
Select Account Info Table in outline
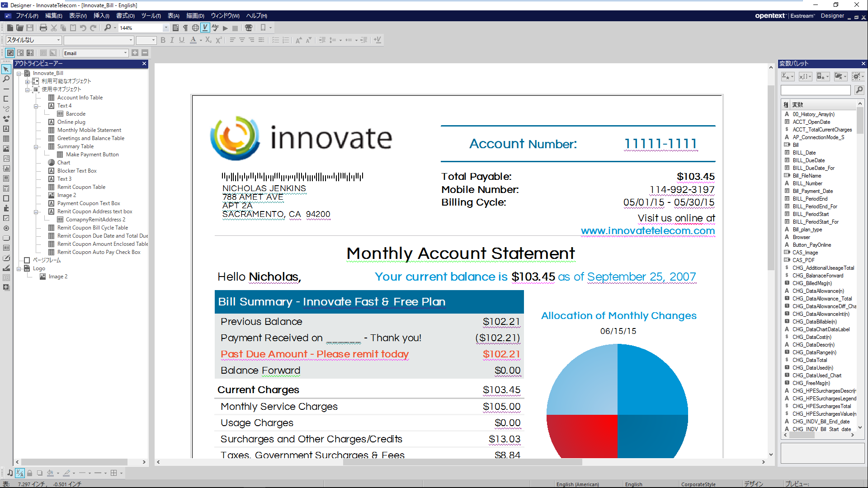80,98
